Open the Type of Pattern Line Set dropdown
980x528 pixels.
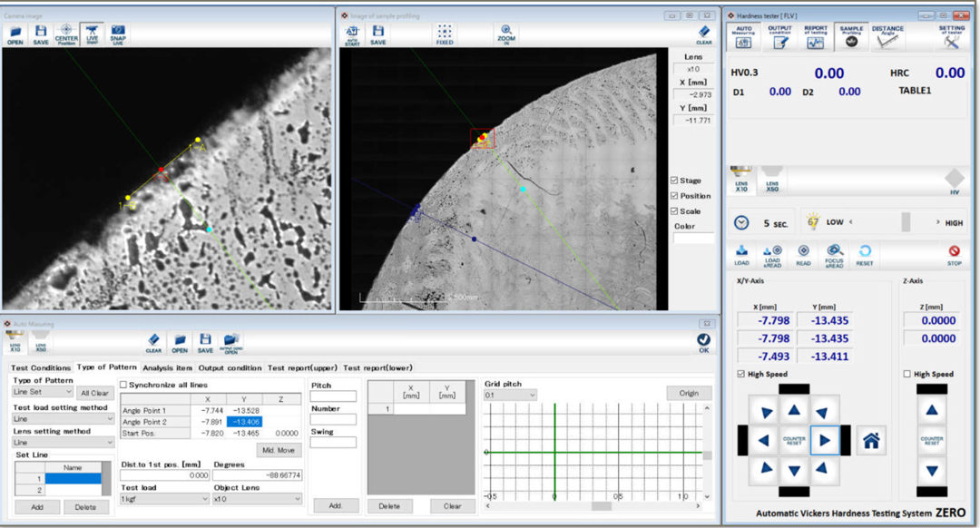point(44,392)
